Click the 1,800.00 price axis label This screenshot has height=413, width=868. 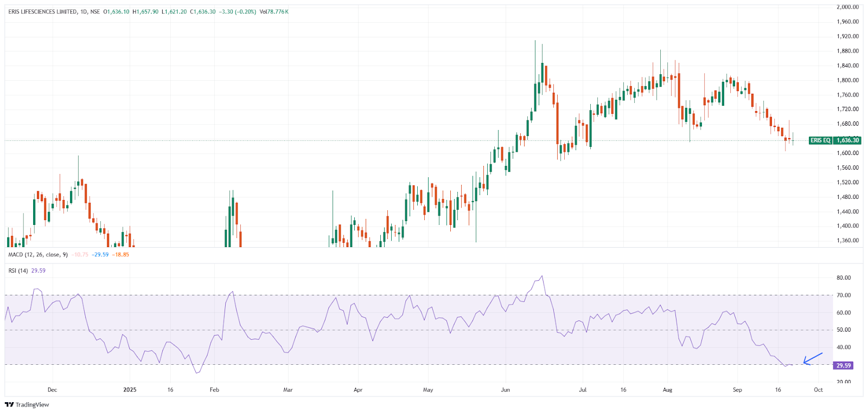pyautogui.click(x=848, y=80)
